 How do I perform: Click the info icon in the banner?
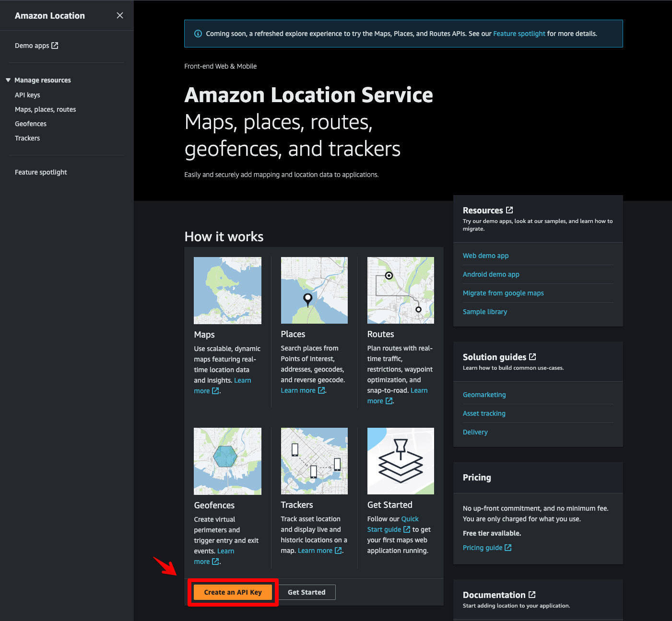click(x=198, y=34)
